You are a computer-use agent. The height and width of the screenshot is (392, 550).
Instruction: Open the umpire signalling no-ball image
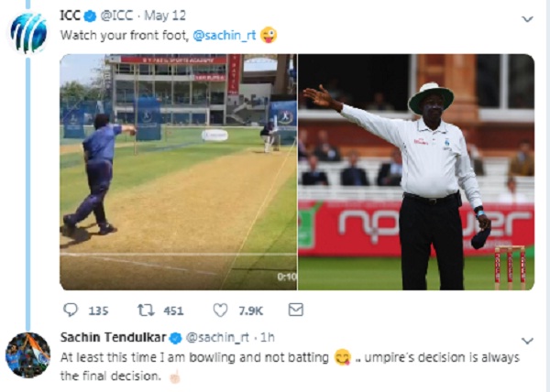pos(416,171)
